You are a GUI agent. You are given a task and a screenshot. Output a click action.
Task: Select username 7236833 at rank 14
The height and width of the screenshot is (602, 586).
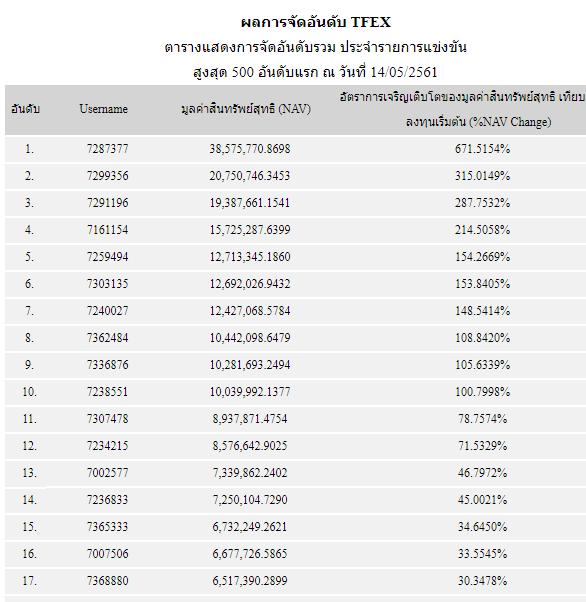pyautogui.click(x=108, y=500)
